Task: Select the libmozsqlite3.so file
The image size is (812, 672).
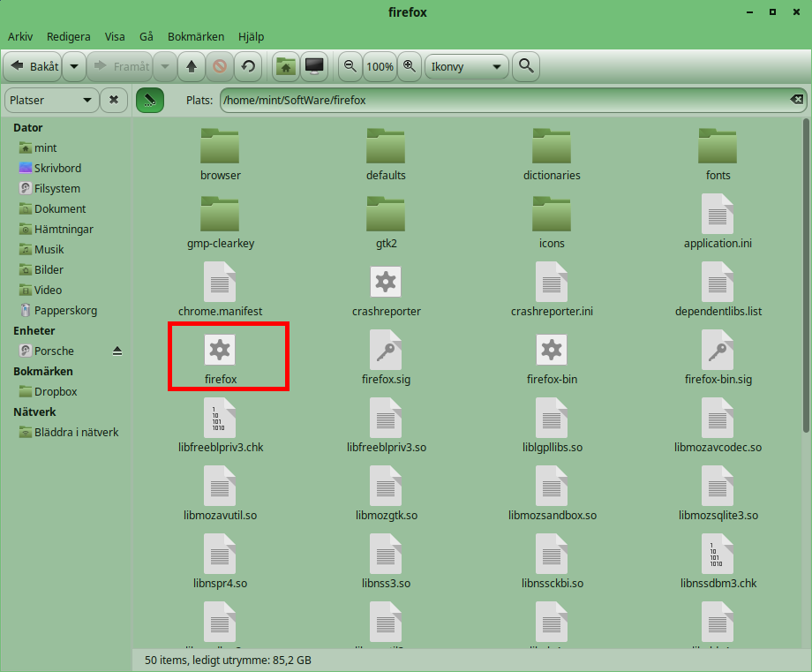Action: click(x=718, y=494)
